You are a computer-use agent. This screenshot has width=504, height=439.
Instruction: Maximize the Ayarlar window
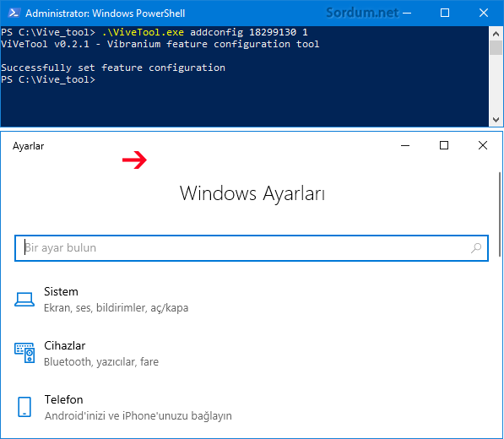(x=444, y=145)
